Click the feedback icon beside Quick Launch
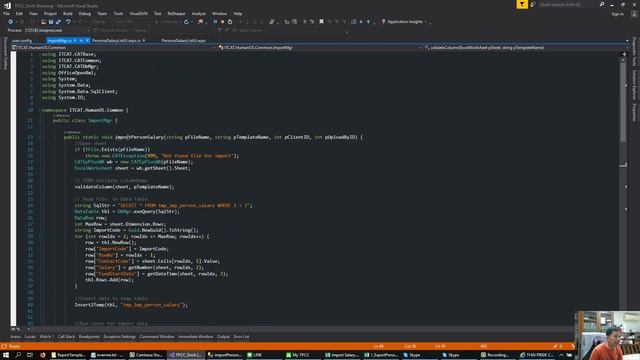Screen dimensions: 640x360 (533, 4)
